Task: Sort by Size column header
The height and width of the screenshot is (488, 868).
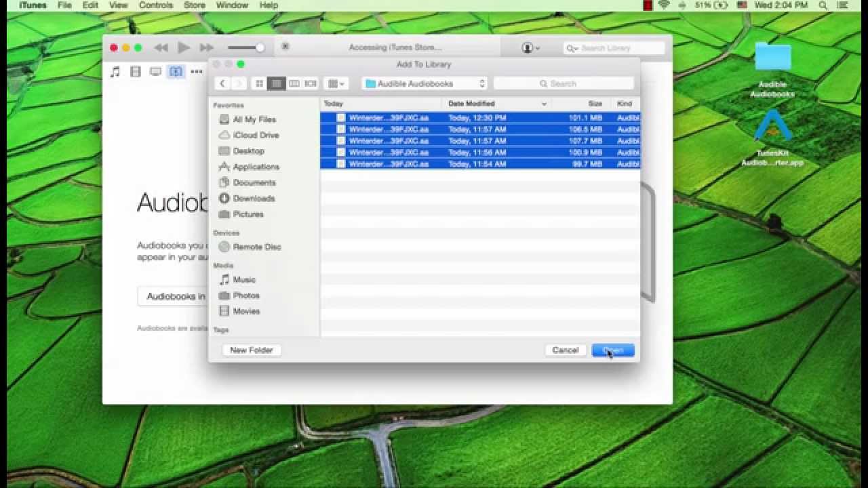Action: pos(580,104)
